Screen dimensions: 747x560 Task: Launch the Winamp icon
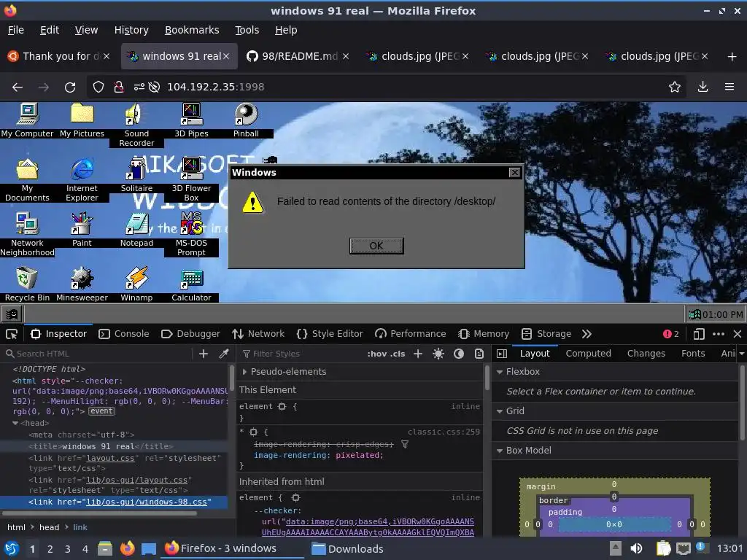click(136, 284)
